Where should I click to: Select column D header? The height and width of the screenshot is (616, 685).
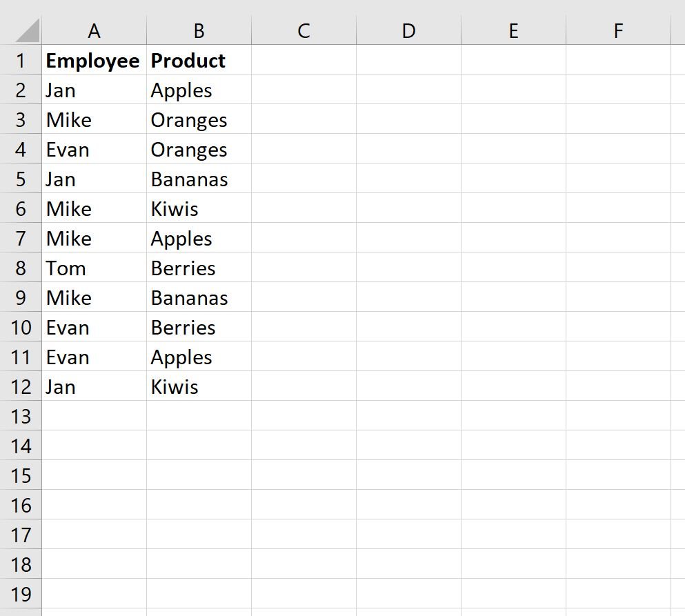coord(408,30)
